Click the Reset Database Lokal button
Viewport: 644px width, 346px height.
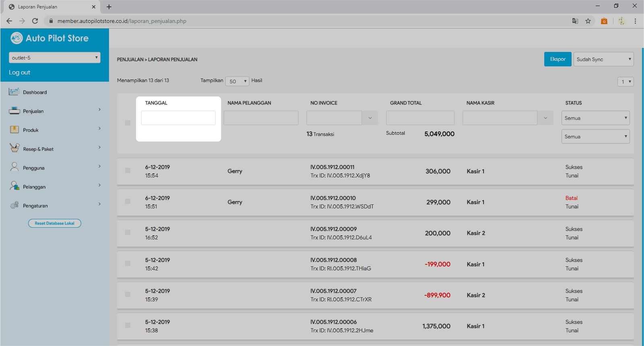(55, 223)
